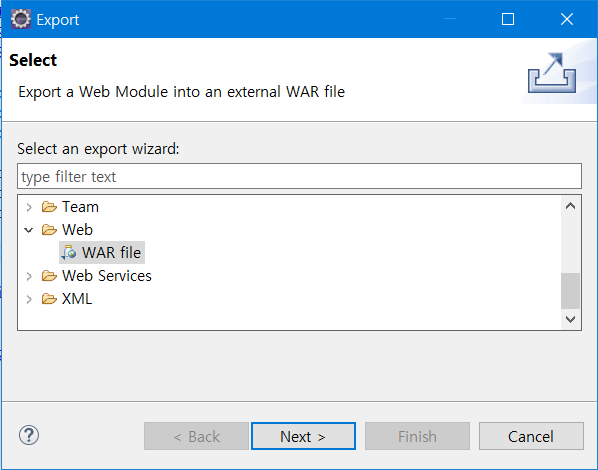Select the XML tree label
This screenshot has width=598, height=470.
[x=77, y=299]
